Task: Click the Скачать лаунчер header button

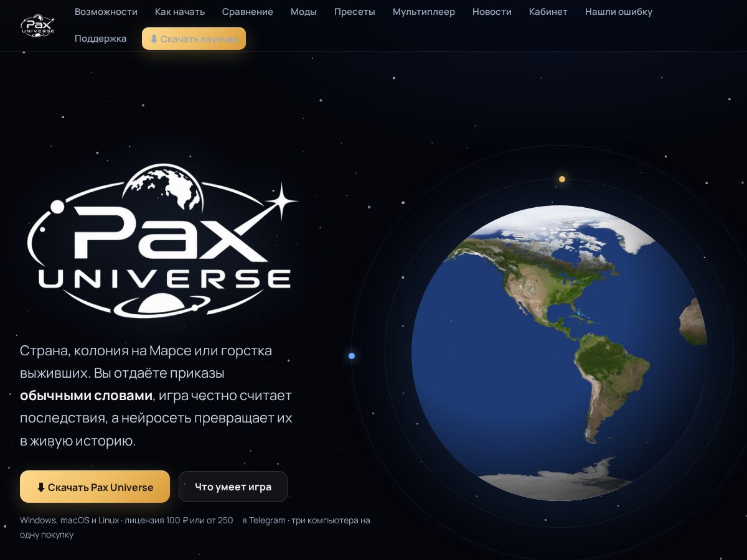Action: (194, 39)
